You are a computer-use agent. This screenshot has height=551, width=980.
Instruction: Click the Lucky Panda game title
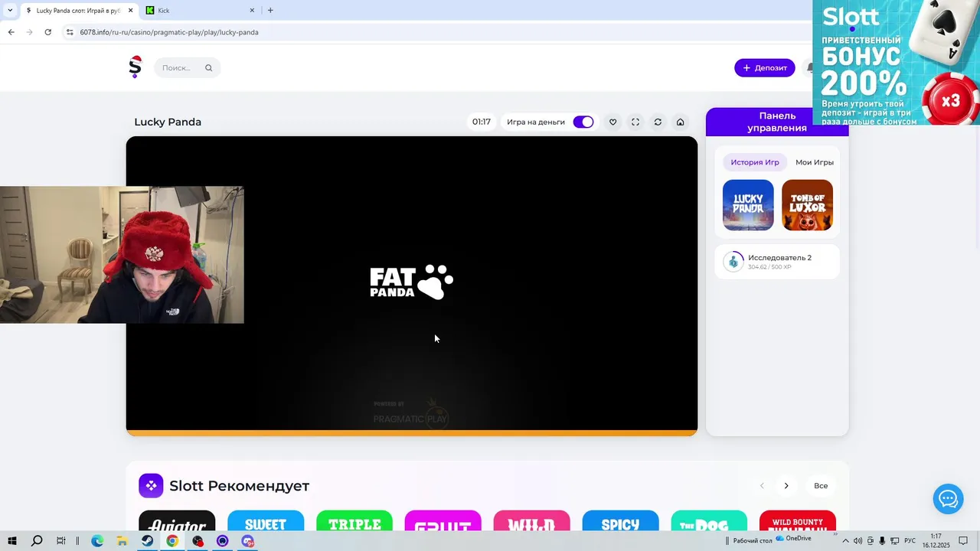(x=168, y=122)
